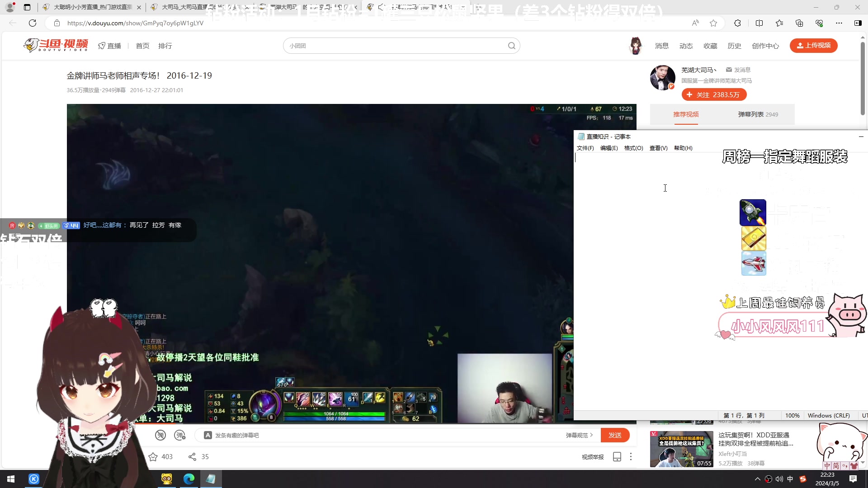Screen dimensions: 868x488
Task: Send danmaku with the 发送 button
Action: [x=615, y=435]
